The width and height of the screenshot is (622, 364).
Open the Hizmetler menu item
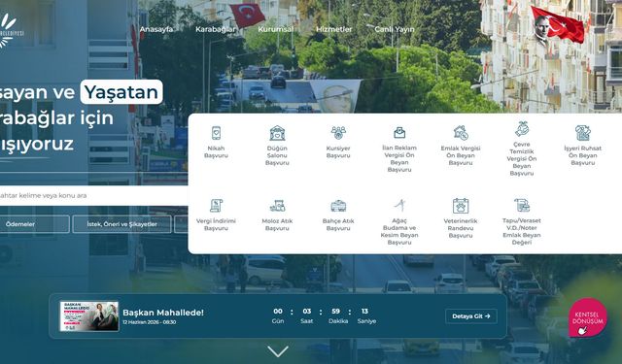(x=334, y=29)
